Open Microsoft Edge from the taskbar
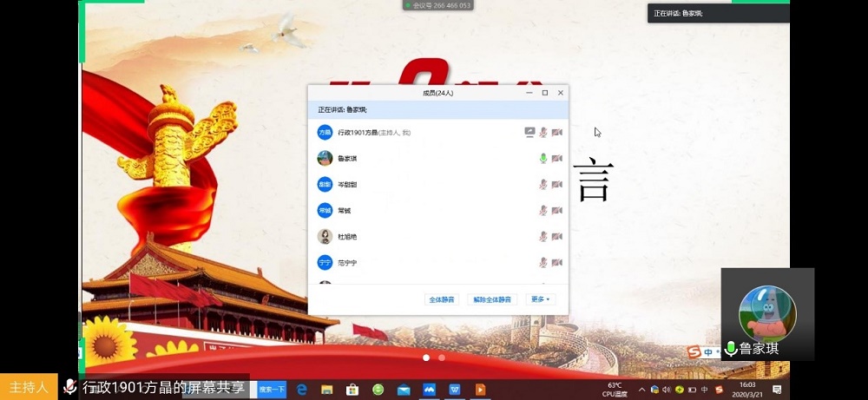The image size is (868, 400). (302, 390)
